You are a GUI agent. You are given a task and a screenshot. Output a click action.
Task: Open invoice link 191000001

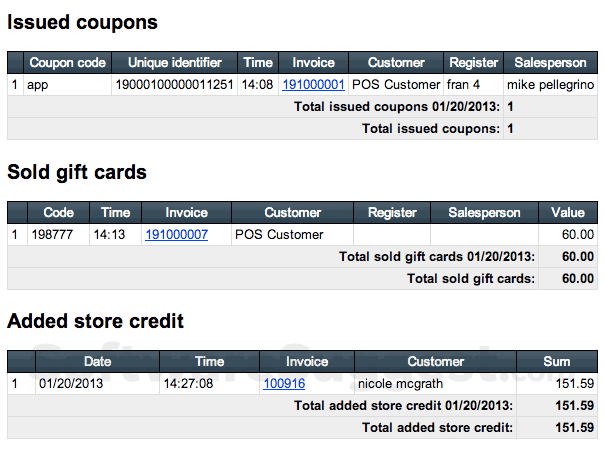313,85
